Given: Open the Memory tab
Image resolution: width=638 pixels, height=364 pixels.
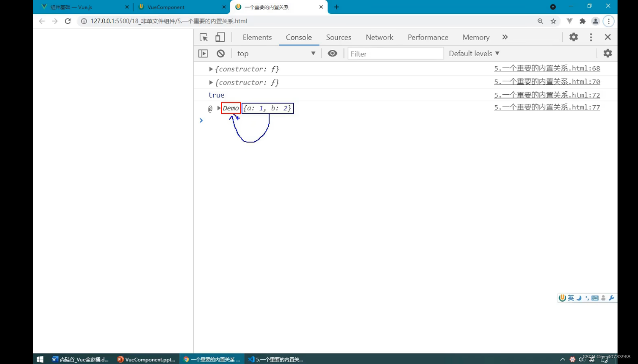Looking at the screenshot, I should pyautogui.click(x=476, y=37).
